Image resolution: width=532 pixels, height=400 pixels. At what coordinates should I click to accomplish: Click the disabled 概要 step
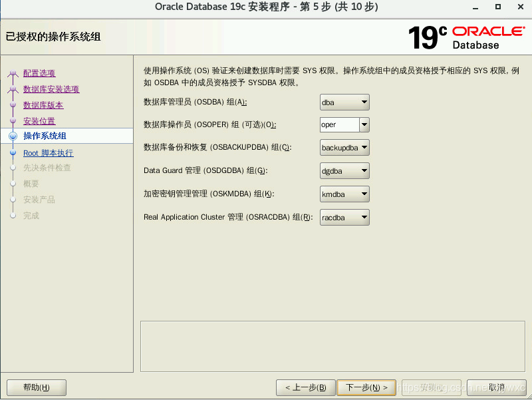pyautogui.click(x=31, y=184)
